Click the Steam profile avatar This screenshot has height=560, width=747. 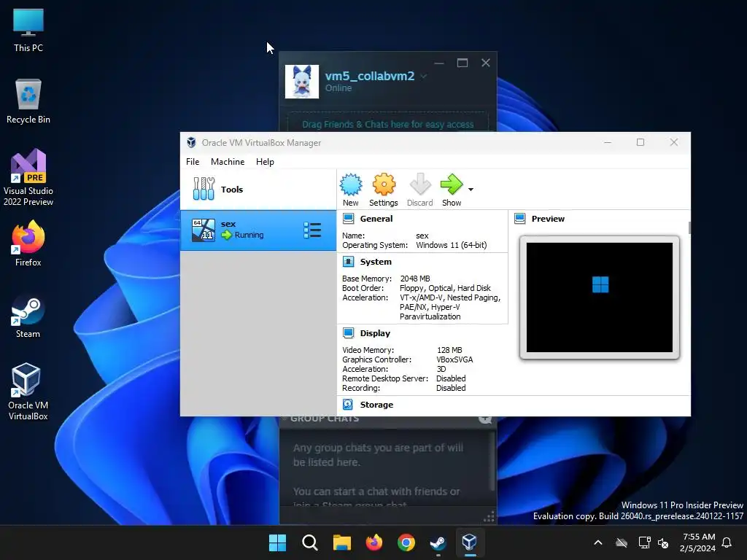(x=302, y=82)
